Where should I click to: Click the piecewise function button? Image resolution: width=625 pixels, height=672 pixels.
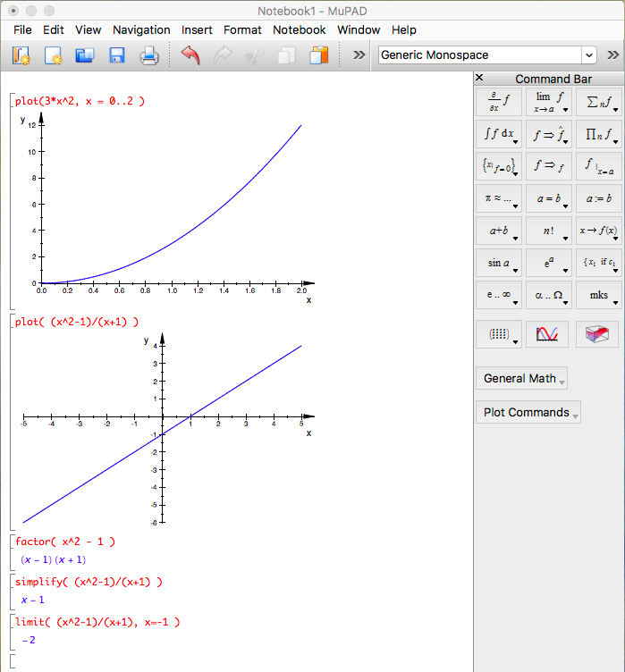pos(599,263)
